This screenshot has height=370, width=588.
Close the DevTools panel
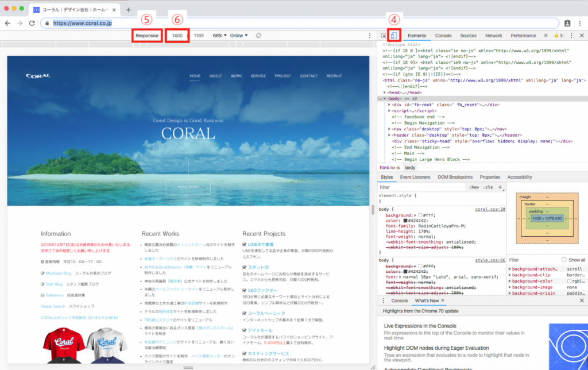[582, 36]
